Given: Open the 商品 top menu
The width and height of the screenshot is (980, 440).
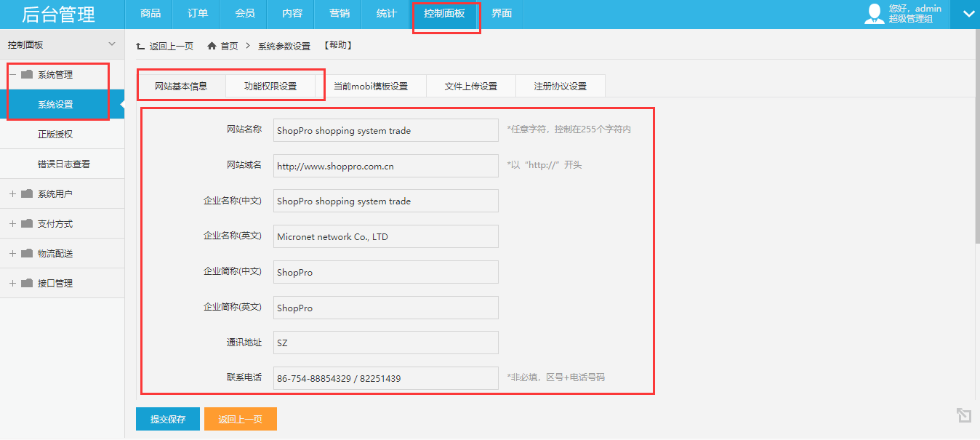Looking at the screenshot, I should [150, 14].
